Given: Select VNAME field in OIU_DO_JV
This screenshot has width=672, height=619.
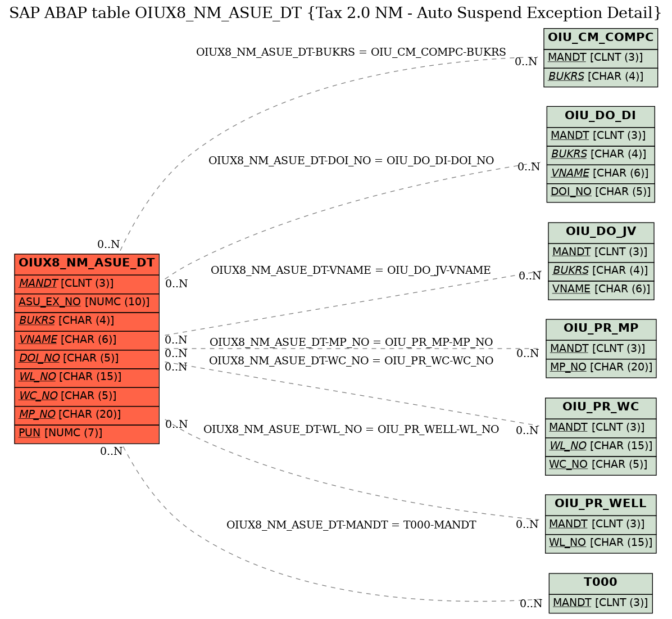Looking at the screenshot, I should pos(601,290).
